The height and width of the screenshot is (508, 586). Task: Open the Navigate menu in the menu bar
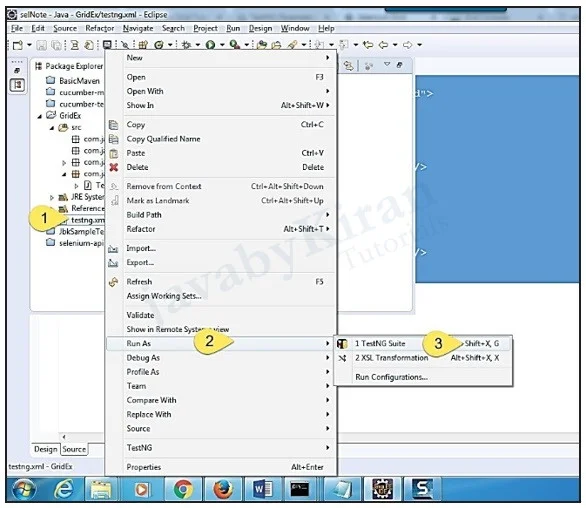click(x=138, y=28)
